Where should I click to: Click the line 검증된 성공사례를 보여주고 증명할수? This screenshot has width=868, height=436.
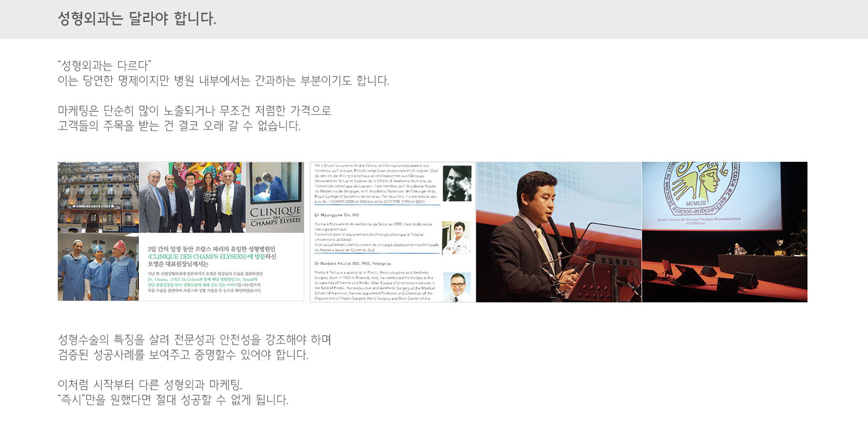183,354
